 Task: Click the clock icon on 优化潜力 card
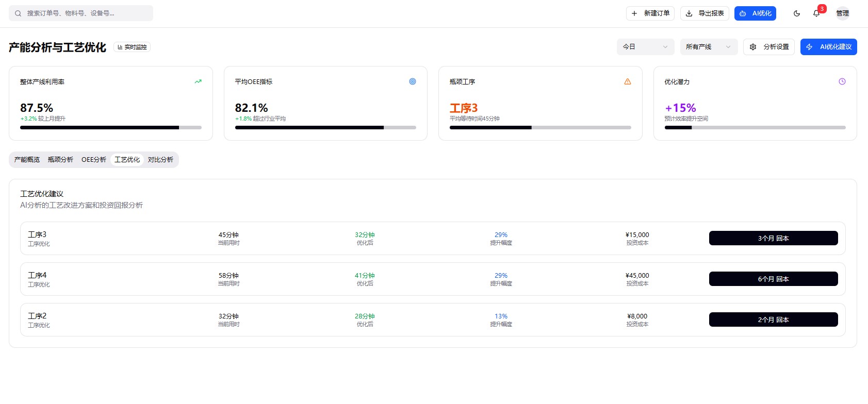tap(842, 81)
